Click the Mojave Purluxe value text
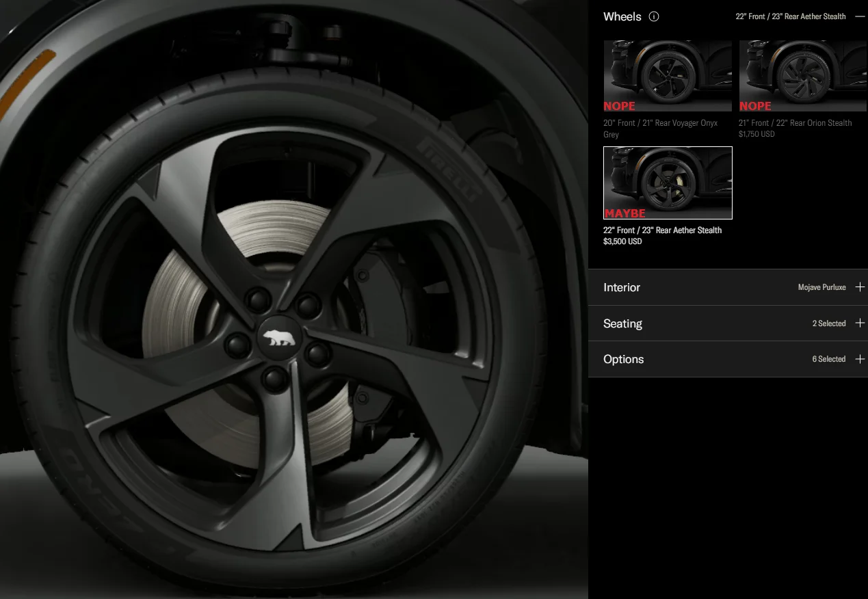 [x=821, y=287]
